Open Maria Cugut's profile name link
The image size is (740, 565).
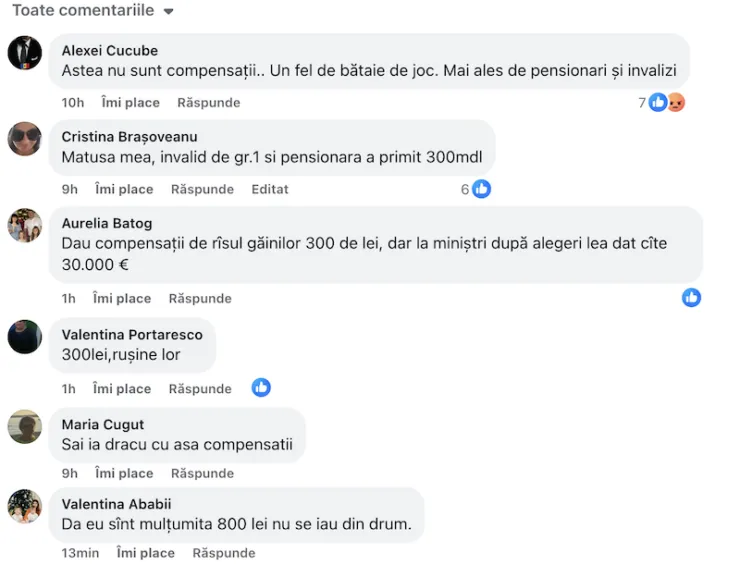(103, 424)
